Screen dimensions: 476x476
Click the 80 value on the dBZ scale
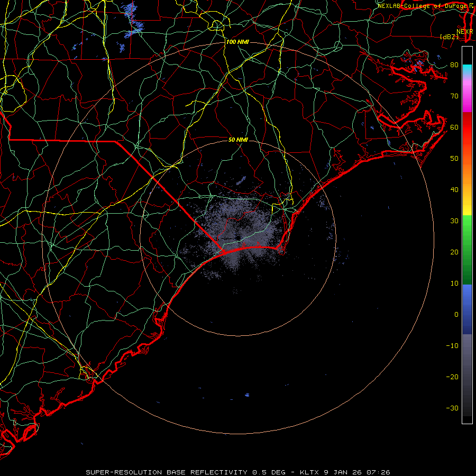coord(454,65)
